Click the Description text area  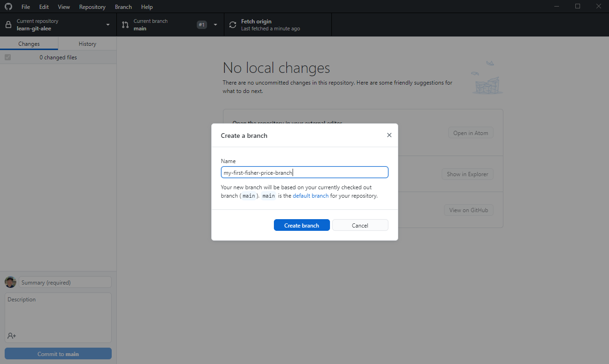[x=58, y=318]
